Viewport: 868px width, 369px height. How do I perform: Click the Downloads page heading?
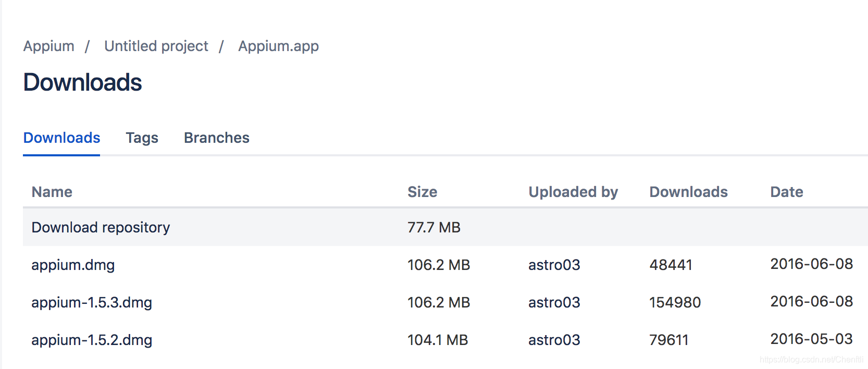83,82
